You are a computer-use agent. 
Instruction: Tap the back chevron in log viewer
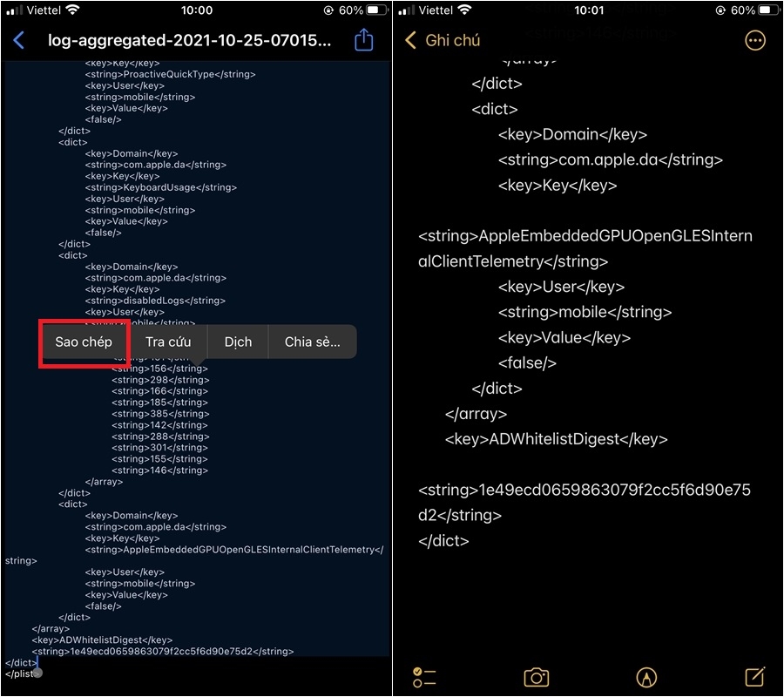pyautogui.click(x=18, y=40)
